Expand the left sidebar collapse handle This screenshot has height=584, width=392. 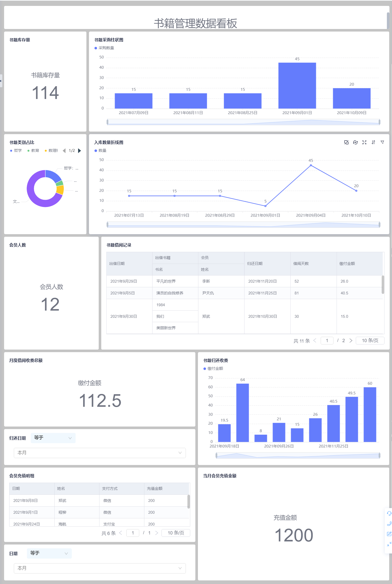tap(1, 81)
